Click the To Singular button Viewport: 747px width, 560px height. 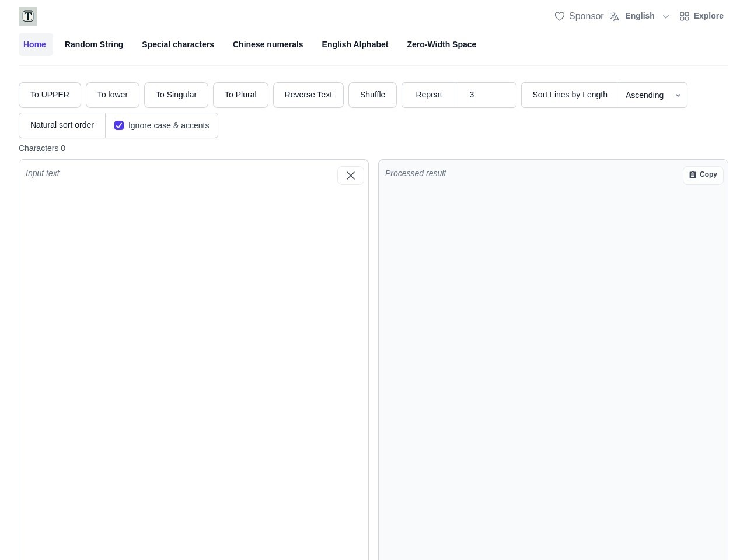176,95
